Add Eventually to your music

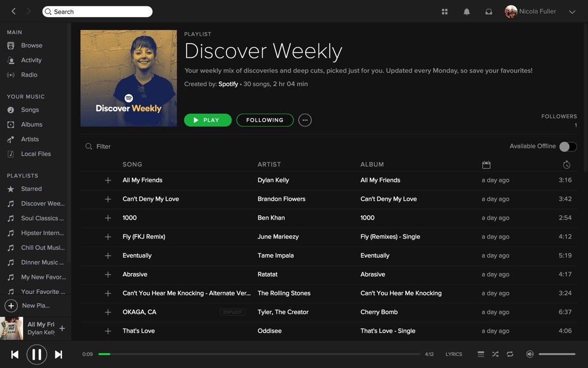[108, 256]
